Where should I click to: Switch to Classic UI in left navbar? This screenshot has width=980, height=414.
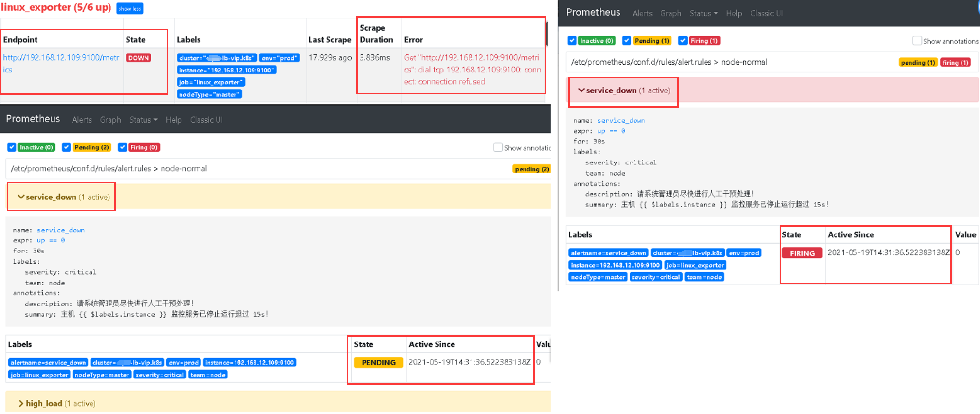tap(206, 120)
